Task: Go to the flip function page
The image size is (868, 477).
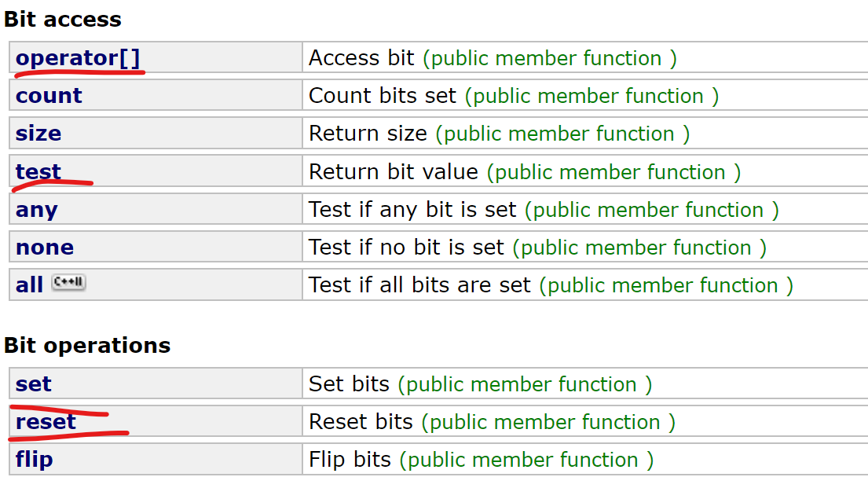Action: (x=35, y=460)
